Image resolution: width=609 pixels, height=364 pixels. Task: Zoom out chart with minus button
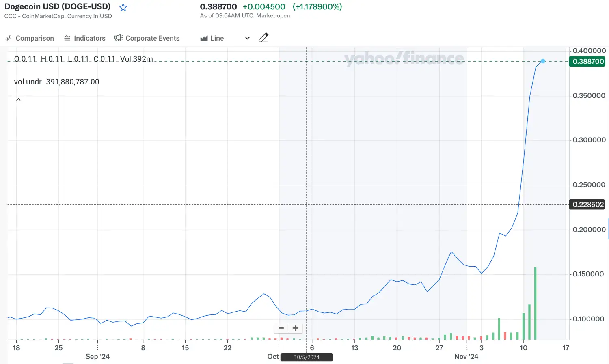[x=281, y=328]
